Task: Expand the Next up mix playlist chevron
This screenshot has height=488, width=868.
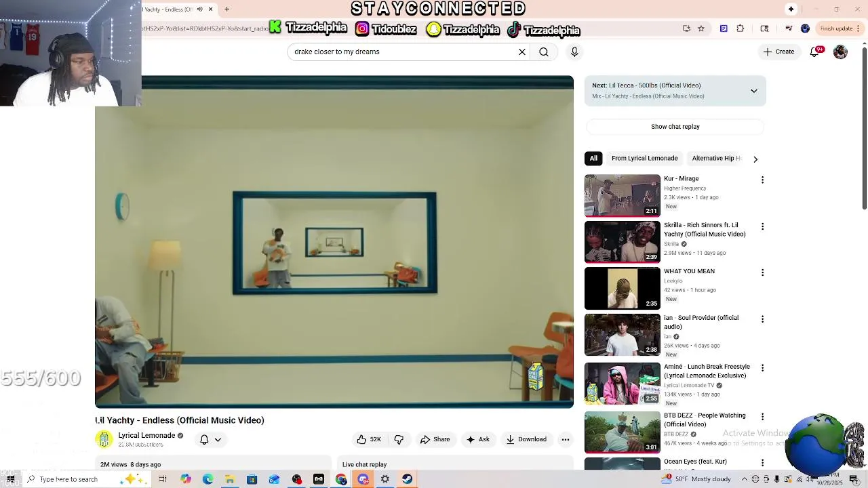Action: click(x=753, y=91)
